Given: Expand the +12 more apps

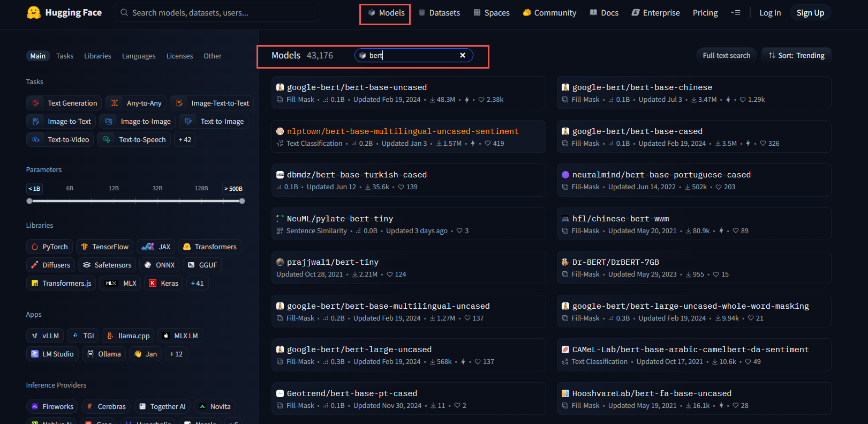Looking at the screenshot, I should pyautogui.click(x=176, y=354).
